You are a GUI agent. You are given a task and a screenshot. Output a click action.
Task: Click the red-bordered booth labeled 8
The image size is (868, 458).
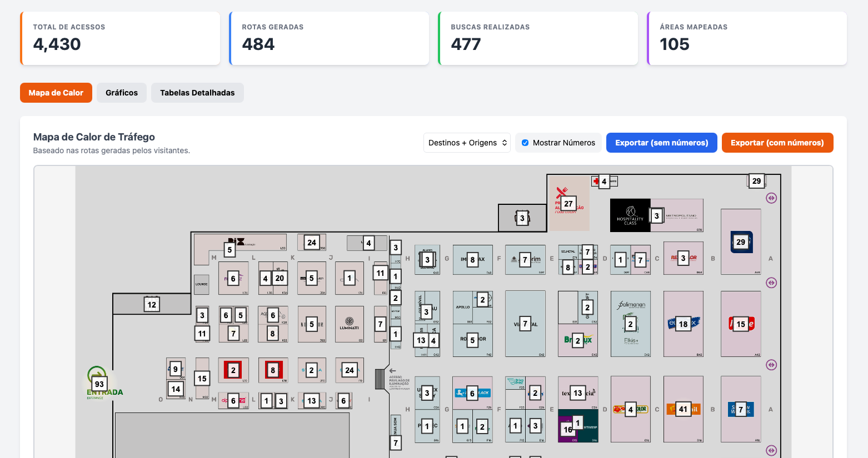coord(273,370)
